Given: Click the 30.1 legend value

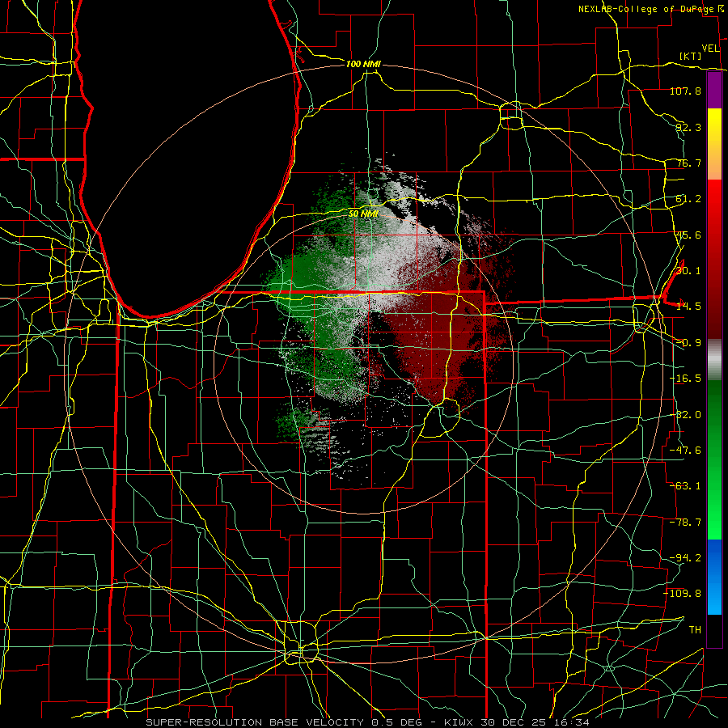Looking at the screenshot, I should click(688, 271).
